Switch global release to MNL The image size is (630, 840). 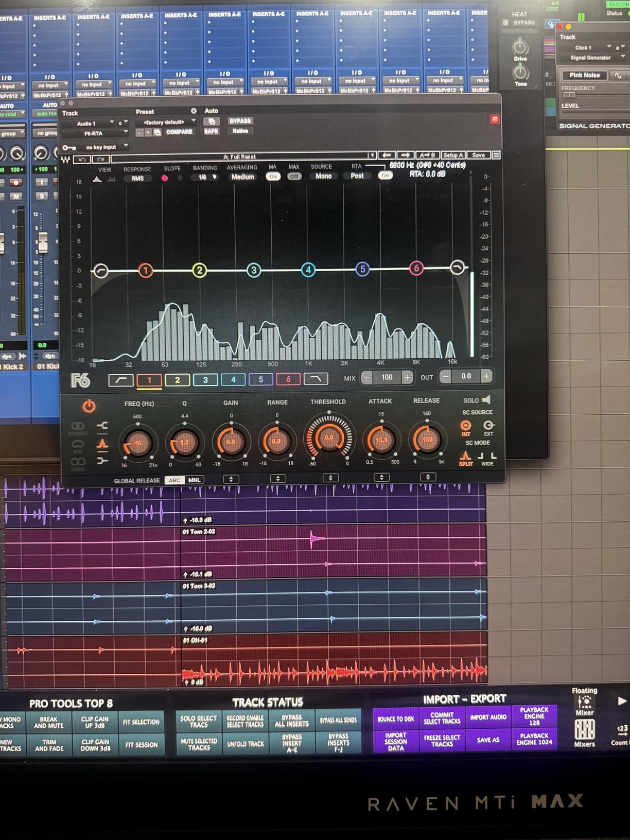[x=194, y=480]
